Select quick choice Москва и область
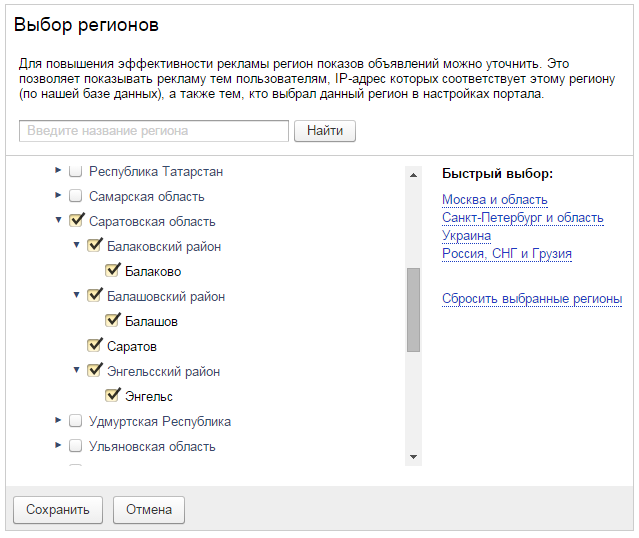The height and width of the screenshot is (538, 639). [x=495, y=199]
